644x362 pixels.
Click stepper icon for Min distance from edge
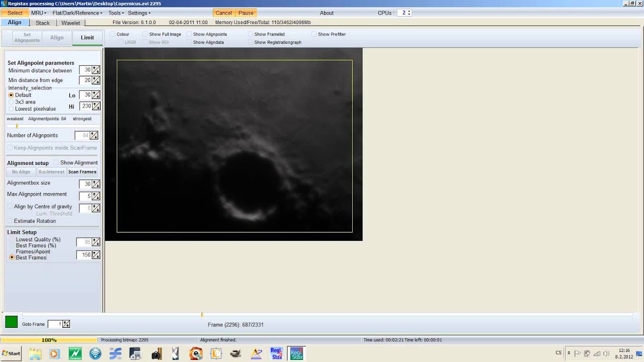click(x=96, y=80)
